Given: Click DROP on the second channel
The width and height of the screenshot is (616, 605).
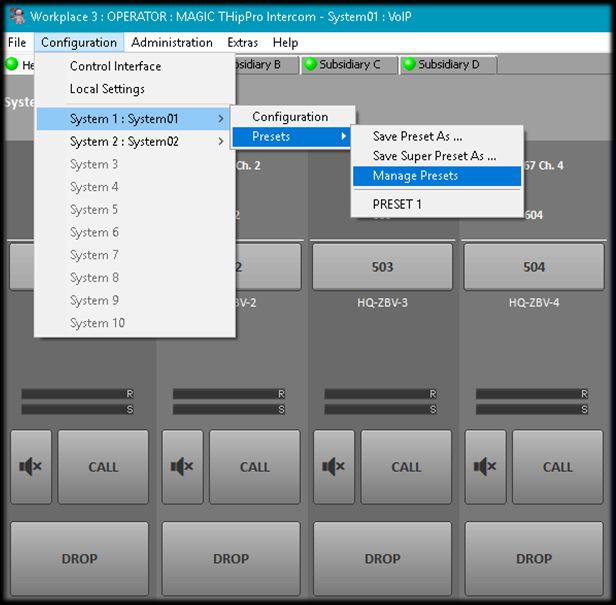Looking at the screenshot, I should [231, 559].
